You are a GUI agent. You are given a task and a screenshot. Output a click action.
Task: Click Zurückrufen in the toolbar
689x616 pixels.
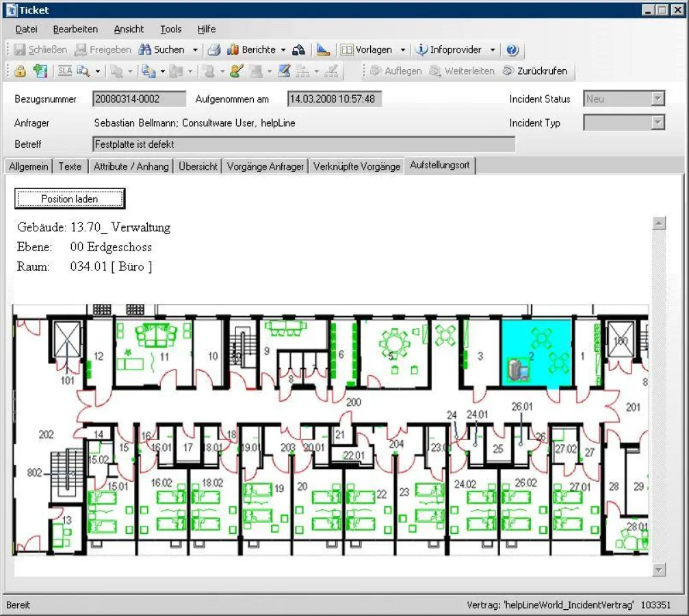(x=535, y=70)
